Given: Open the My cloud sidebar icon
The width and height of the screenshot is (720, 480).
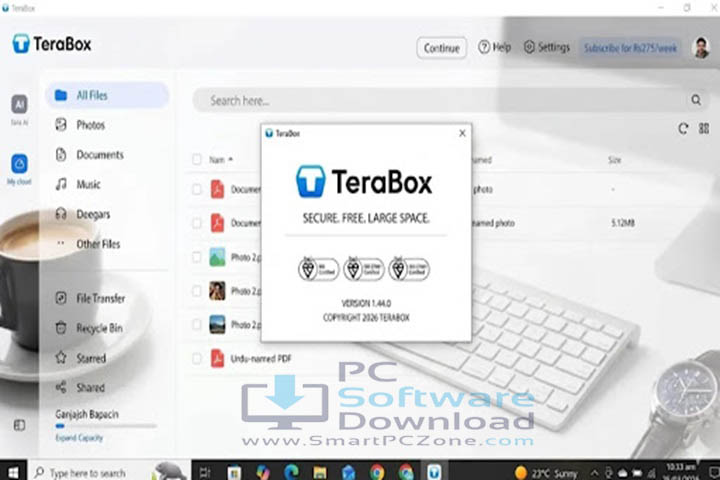Looking at the screenshot, I should (19, 169).
